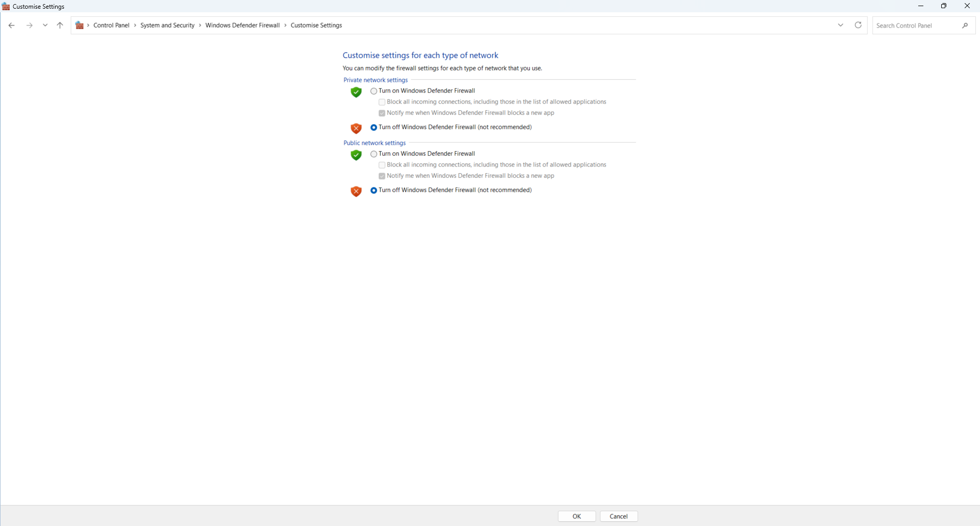Screen dimensions: 980x526
Task: Turn on Windows Defender Firewall for Private network
Action: point(374,91)
